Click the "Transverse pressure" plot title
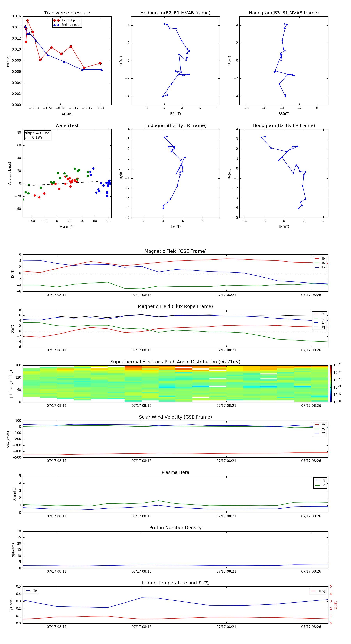The height and width of the screenshot is (644, 351). [x=67, y=13]
